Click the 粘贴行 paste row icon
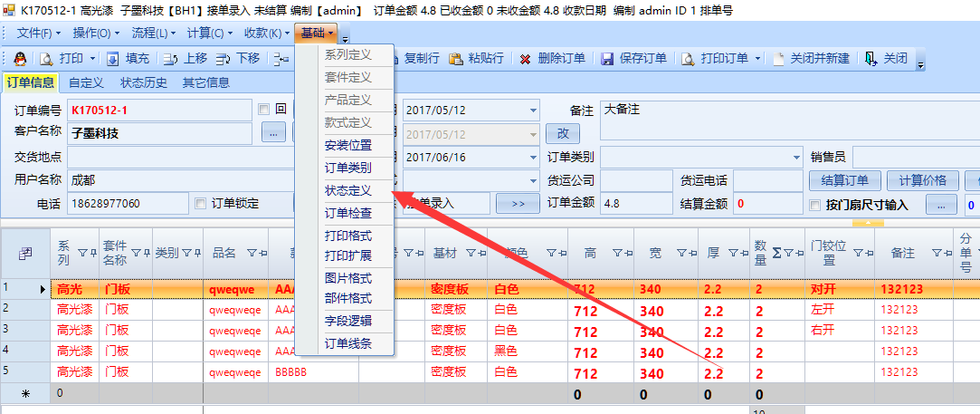 (456, 59)
